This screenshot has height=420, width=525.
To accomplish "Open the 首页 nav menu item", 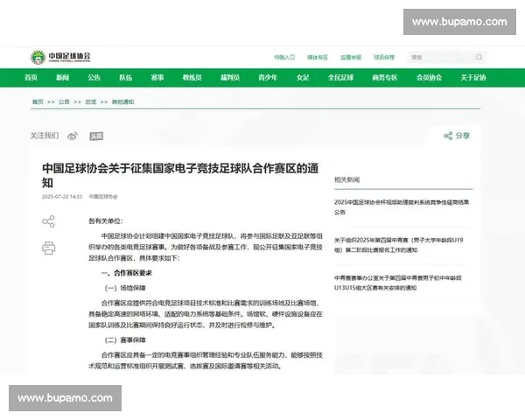I will pyautogui.click(x=31, y=78).
